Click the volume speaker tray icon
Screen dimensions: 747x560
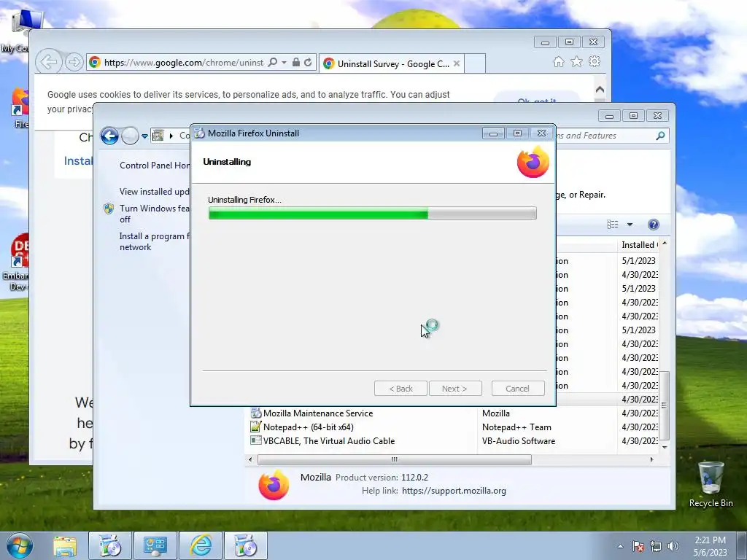673,546
